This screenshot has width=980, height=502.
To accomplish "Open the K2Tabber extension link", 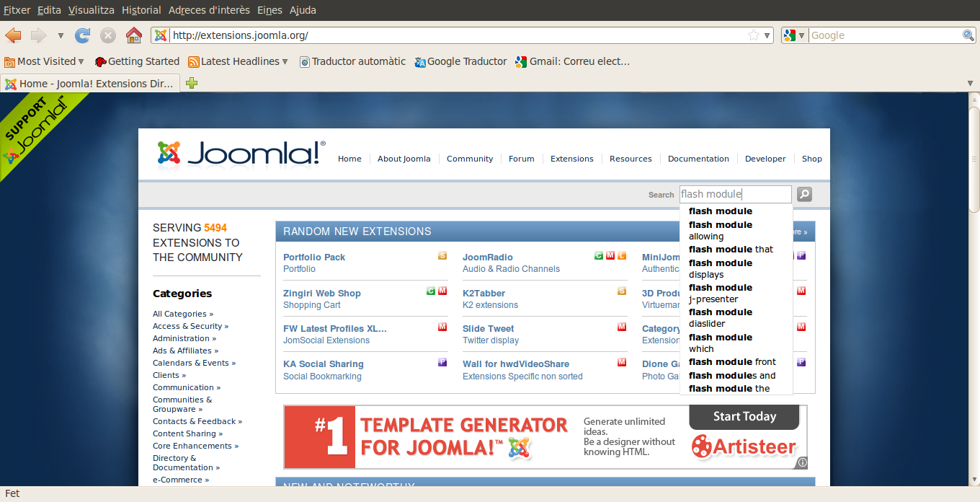I will [484, 293].
